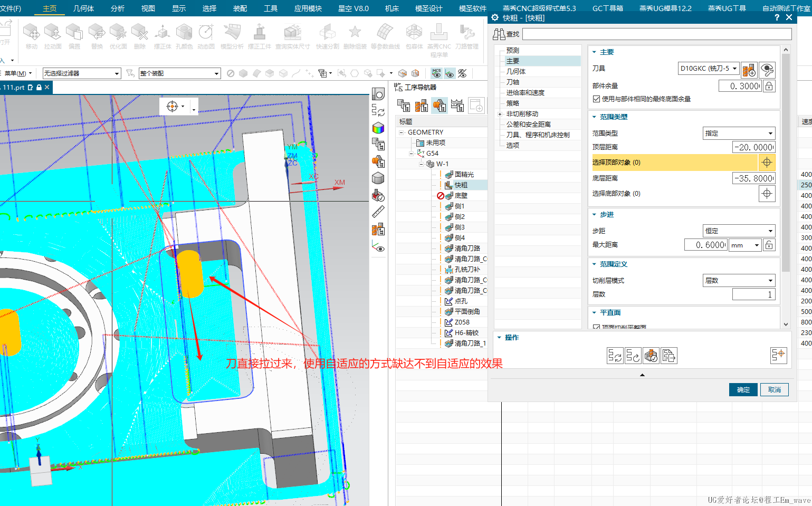Switch to Machine Tool view in 工序导航器
812x506 pixels.
coord(422,106)
